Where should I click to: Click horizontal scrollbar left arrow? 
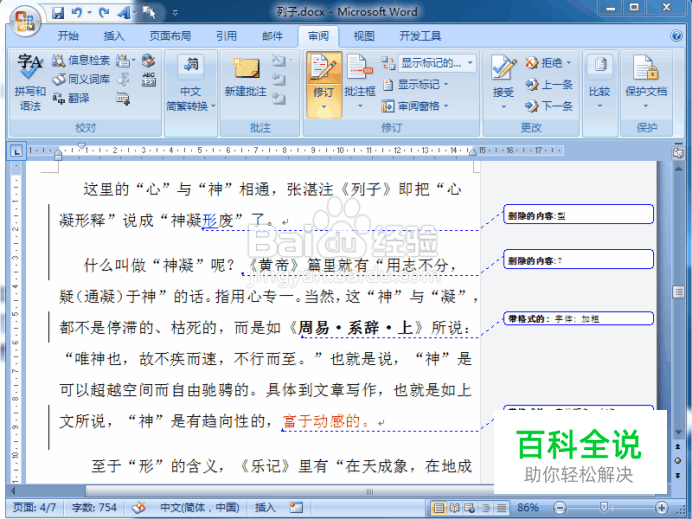click(13, 491)
